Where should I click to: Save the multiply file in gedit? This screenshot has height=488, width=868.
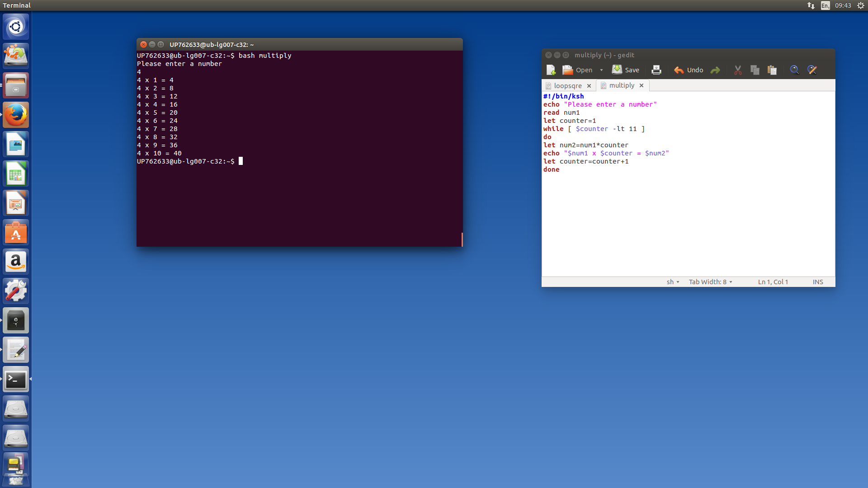[x=626, y=70]
